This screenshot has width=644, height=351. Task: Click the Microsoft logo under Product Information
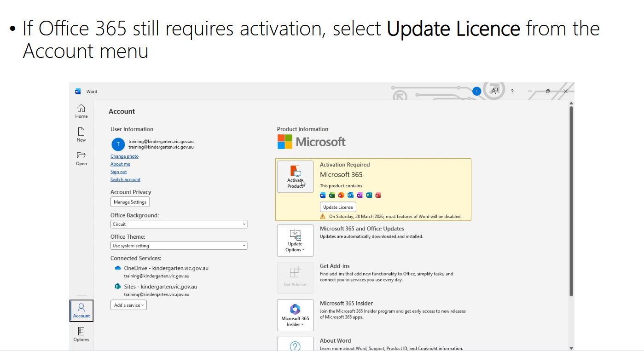coord(311,142)
